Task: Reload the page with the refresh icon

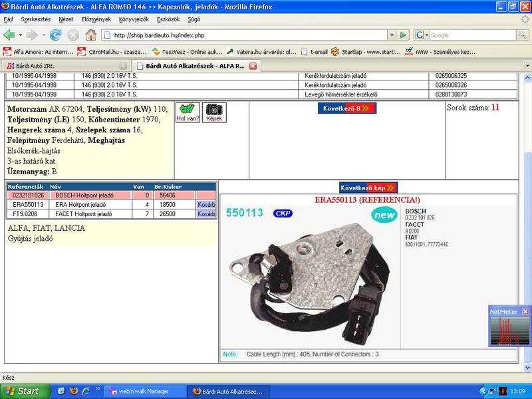Action: click(56, 35)
